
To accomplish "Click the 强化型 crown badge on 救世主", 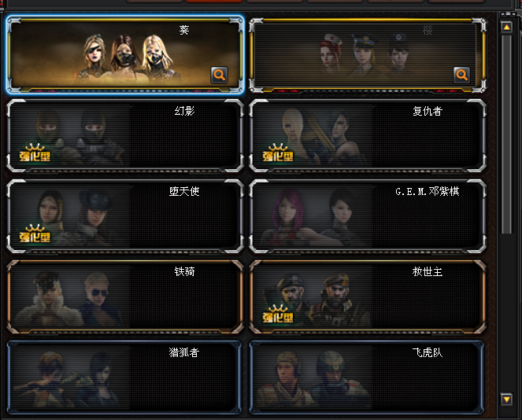I will pyautogui.click(x=278, y=314).
